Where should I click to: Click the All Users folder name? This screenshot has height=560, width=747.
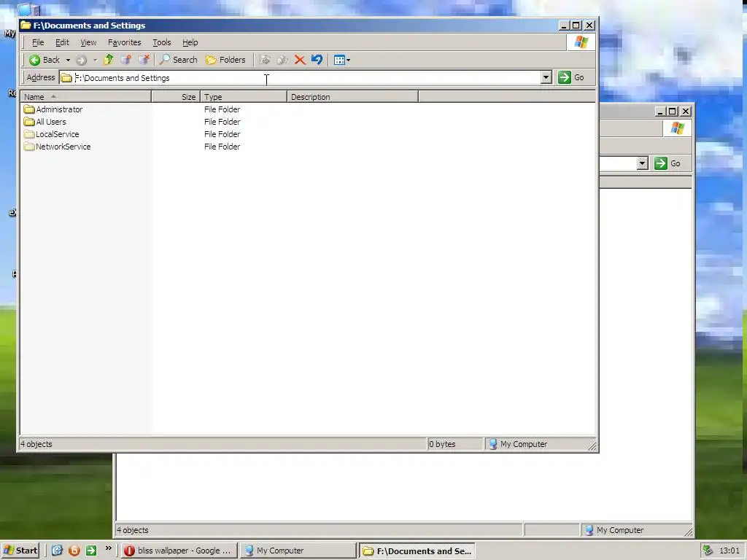coord(51,122)
